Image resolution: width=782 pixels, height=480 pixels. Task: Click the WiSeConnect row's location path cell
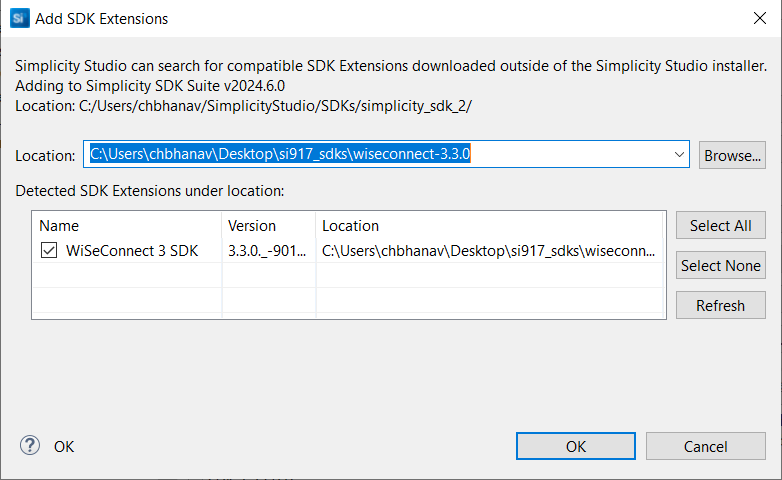click(x=489, y=251)
